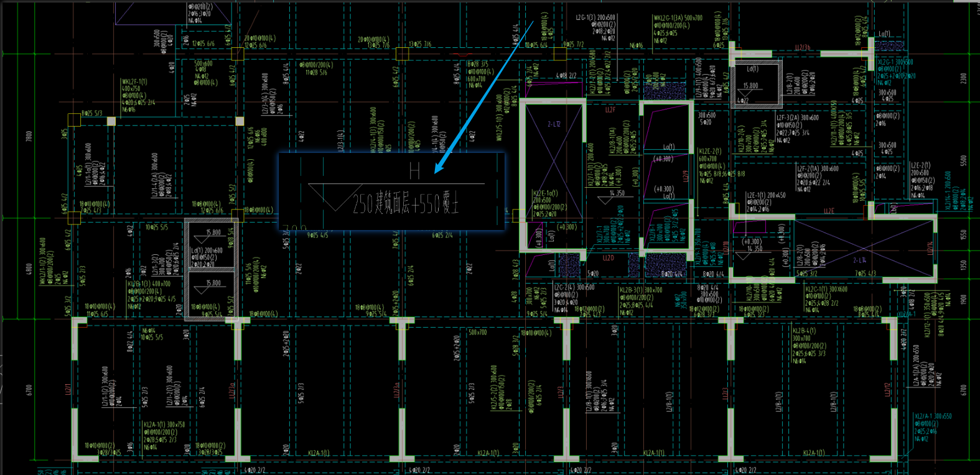Screen dimensions: 980x475
Task: Select the 'KL2E-2(1)' beam label
Action: (710, 151)
